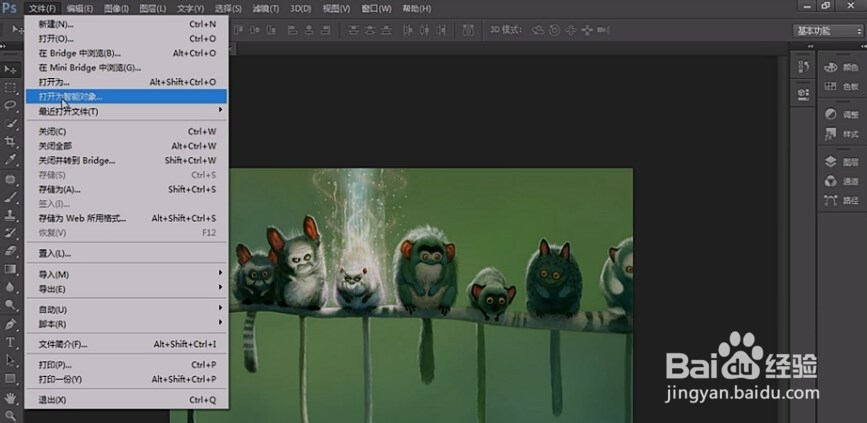Expand the 脚本(R) submenu

[126, 323]
